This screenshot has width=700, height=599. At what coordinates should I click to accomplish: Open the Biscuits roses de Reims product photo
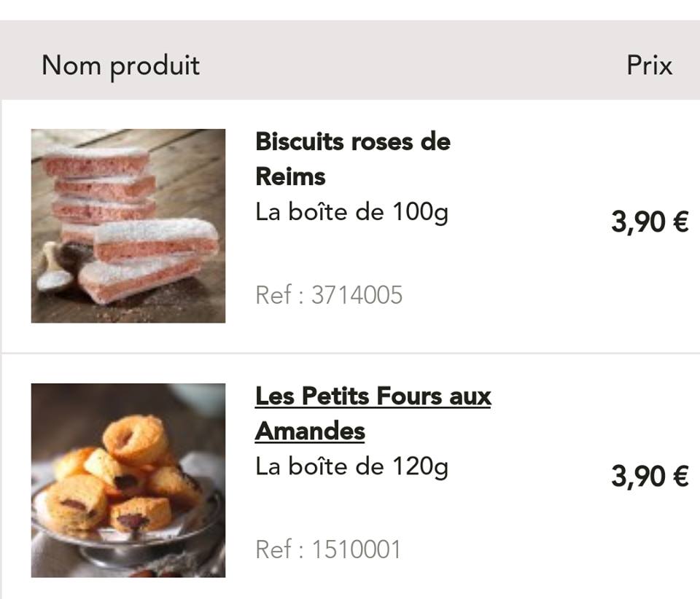128,226
